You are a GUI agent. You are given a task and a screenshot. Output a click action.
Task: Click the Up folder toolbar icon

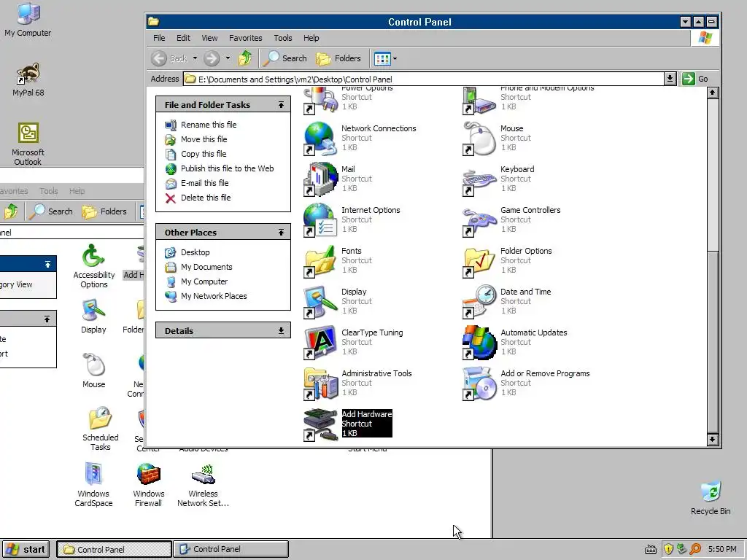245,58
